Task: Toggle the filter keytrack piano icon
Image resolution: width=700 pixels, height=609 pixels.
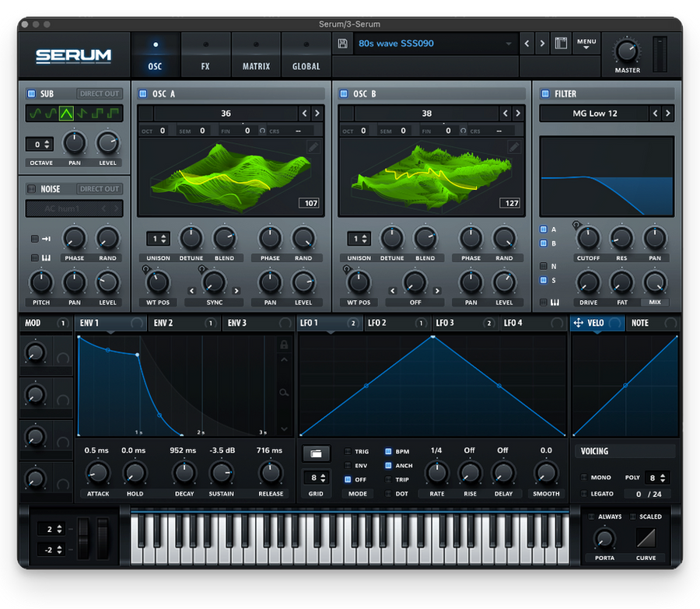Action: click(555, 303)
